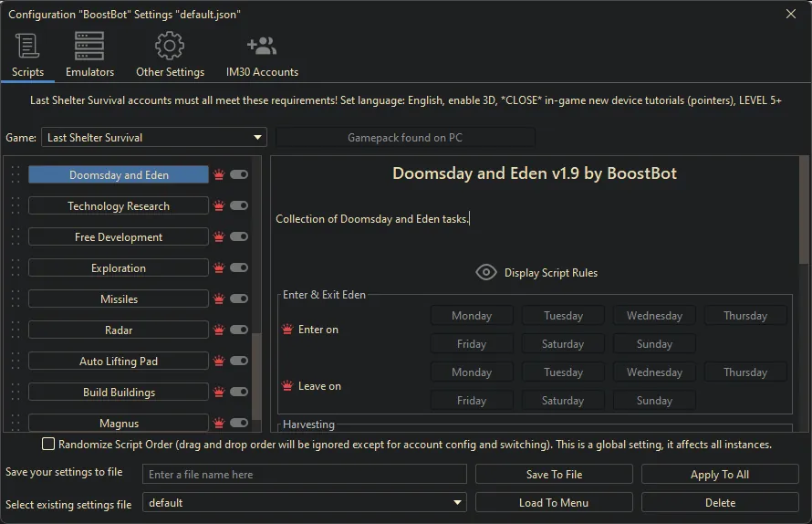Viewport: 812px width, 524px height.
Task: Go to the IM30 Accounts tab
Action: [262, 56]
